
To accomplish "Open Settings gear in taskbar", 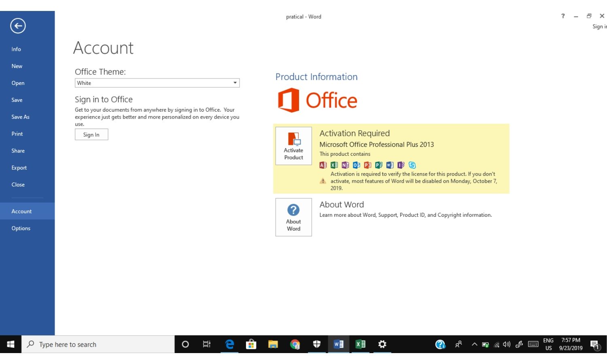I will click(x=382, y=344).
